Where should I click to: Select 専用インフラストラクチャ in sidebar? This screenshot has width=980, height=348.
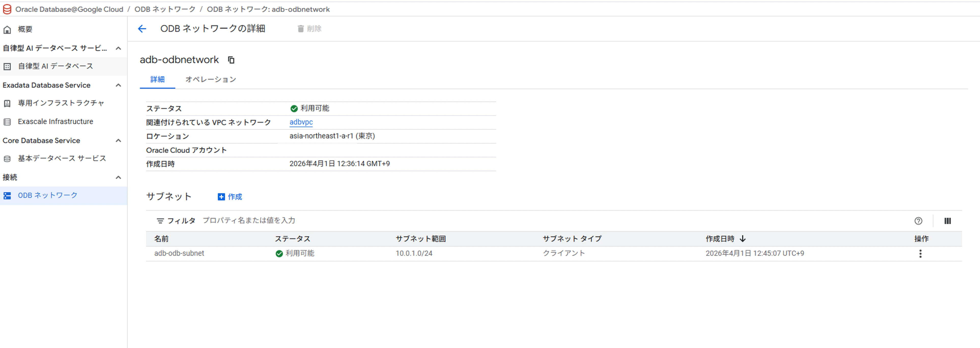pos(64,103)
